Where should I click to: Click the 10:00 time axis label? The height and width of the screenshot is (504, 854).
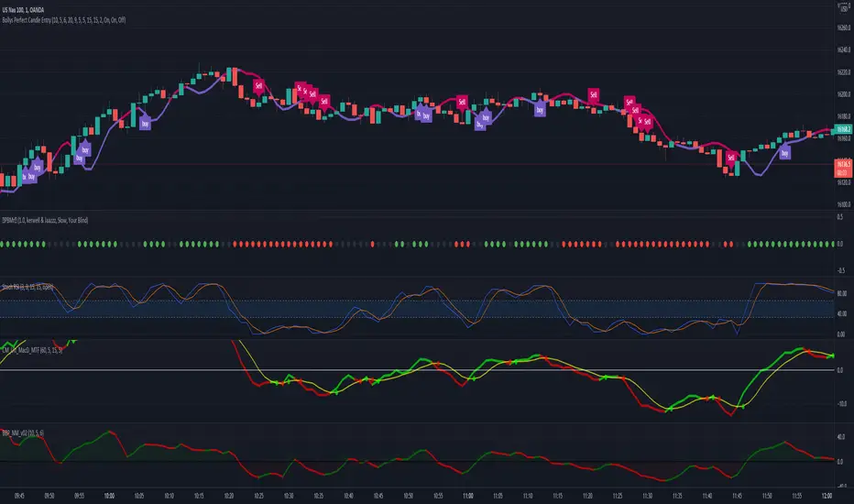109,496
